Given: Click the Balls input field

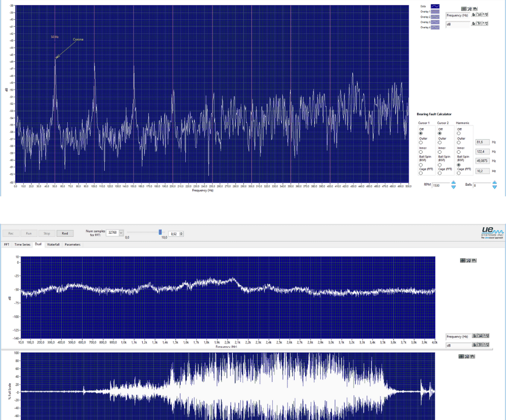Looking at the screenshot, I should coord(482,185).
